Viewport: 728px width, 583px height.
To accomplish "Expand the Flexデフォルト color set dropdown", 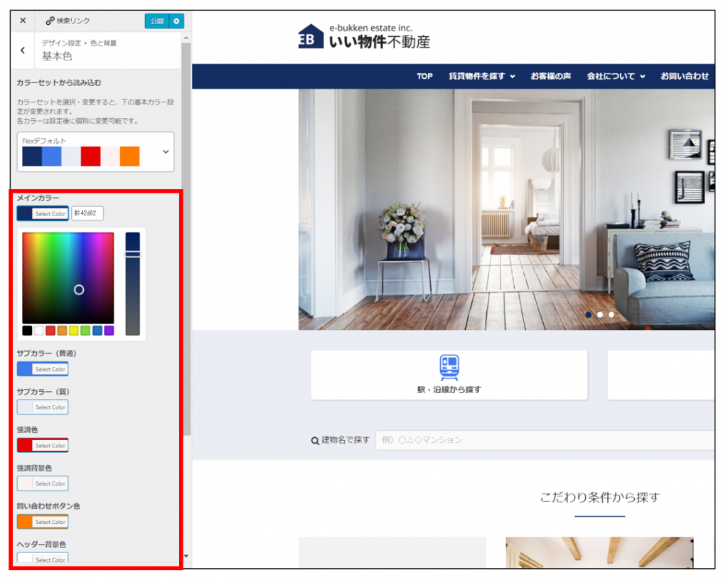I will point(166,151).
